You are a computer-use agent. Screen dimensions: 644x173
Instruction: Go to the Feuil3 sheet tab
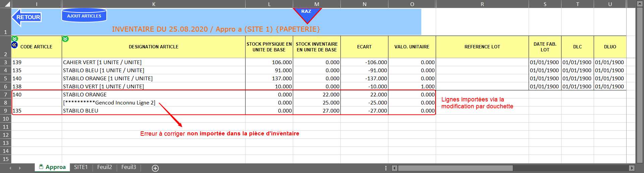pyautogui.click(x=129, y=167)
